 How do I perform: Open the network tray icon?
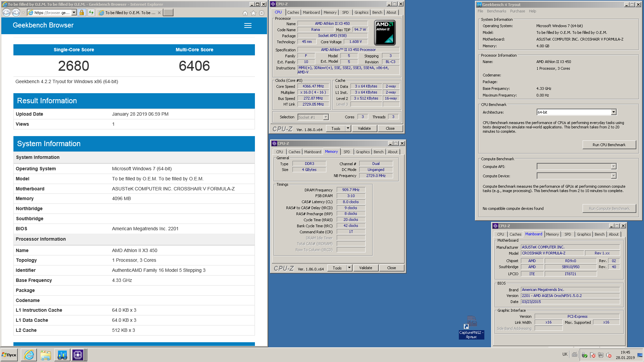pyautogui.click(x=601, y=355)
